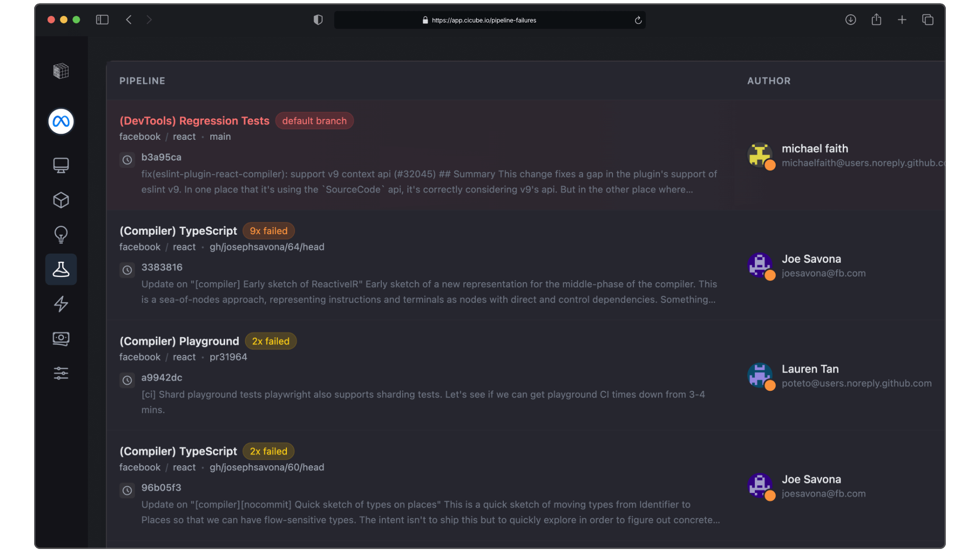Click the privacy shield icon
The width and height of the screenshot is (980, 551).
[318, 20]
